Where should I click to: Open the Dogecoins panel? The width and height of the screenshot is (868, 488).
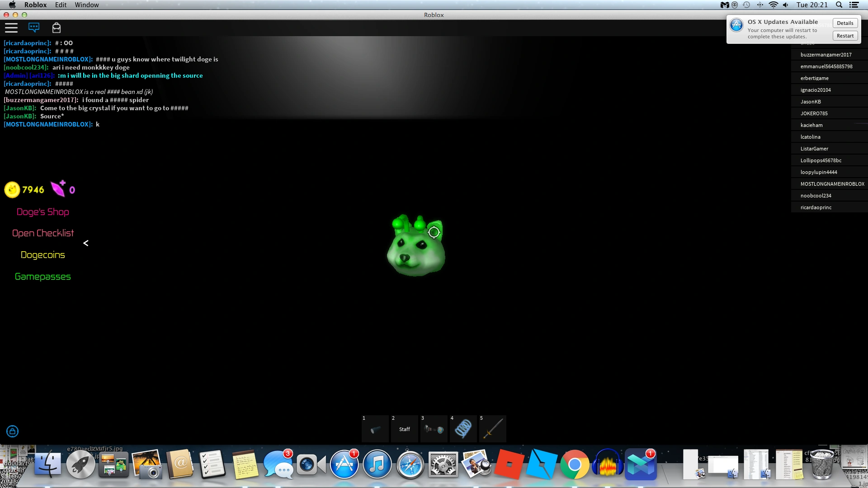point(43,255)
